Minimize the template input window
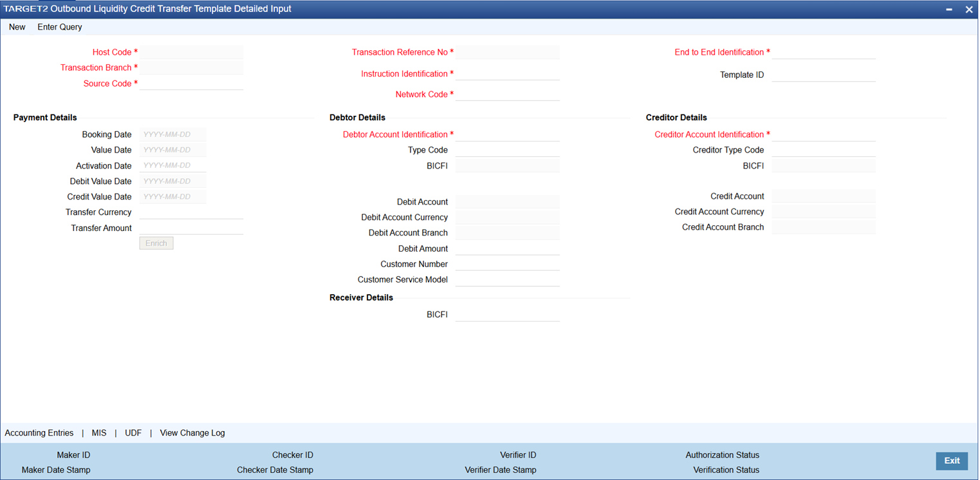 [x=949, y=10]
